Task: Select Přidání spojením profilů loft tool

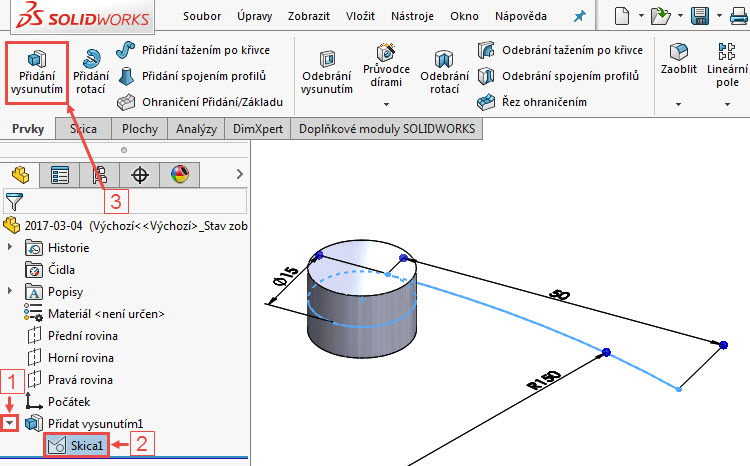Action: (191, 76)
